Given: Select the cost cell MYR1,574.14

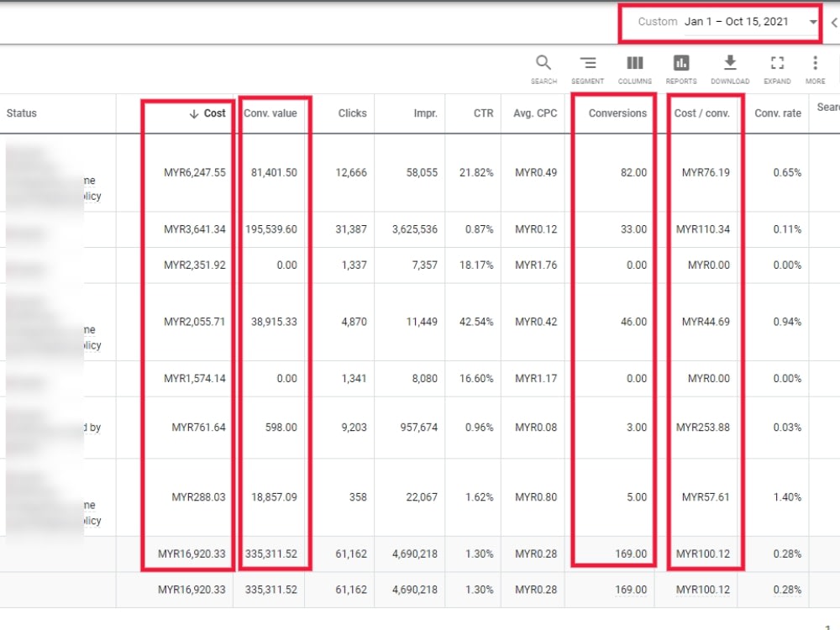Looking at the screenshot, I should click(x=195, y=379).
